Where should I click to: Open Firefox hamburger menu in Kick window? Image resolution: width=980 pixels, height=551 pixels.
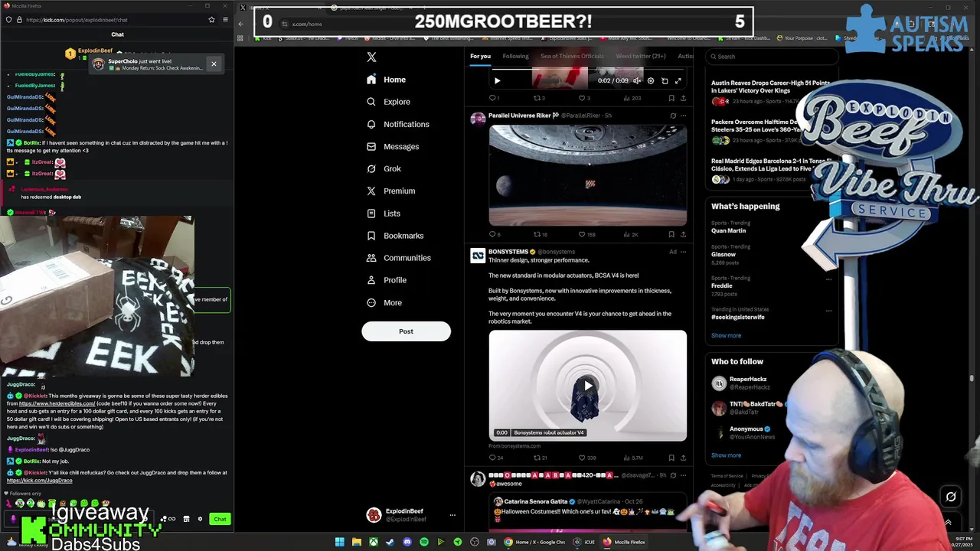[x=225, y=20]
